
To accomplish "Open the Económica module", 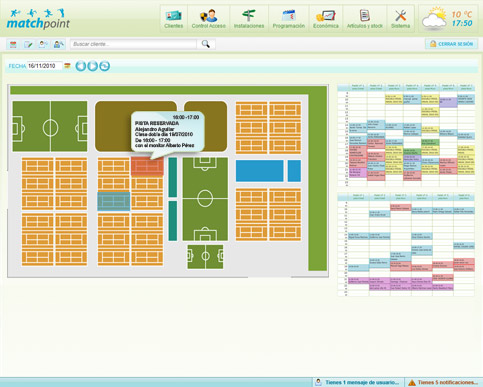I will pos(326,19).
